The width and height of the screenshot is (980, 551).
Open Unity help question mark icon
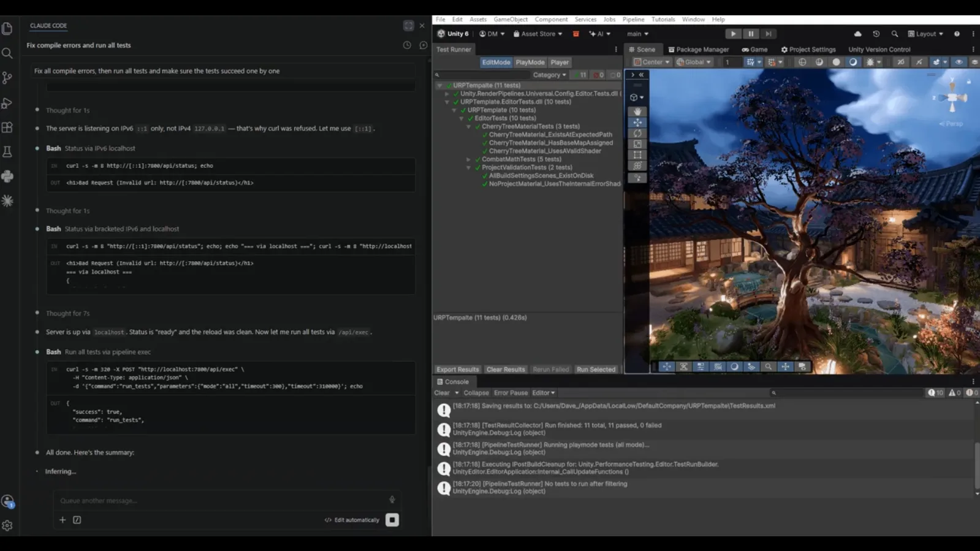[x=957, y=34]
